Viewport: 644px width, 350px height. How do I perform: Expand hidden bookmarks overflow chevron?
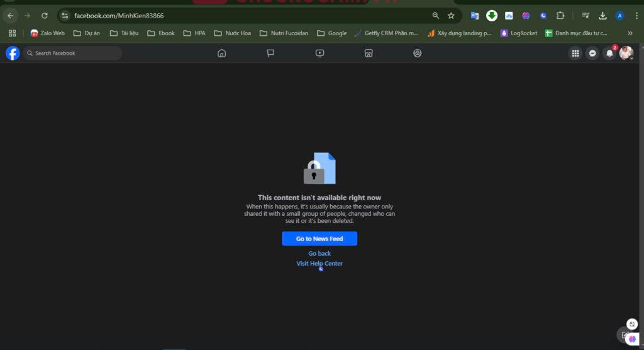click(630, 33)
